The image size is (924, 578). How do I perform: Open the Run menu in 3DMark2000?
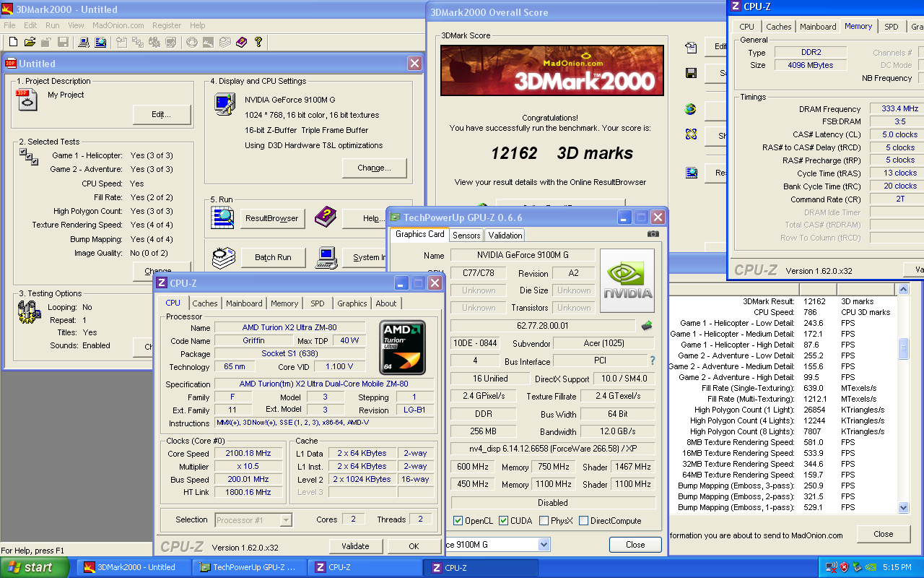[53, 25]
